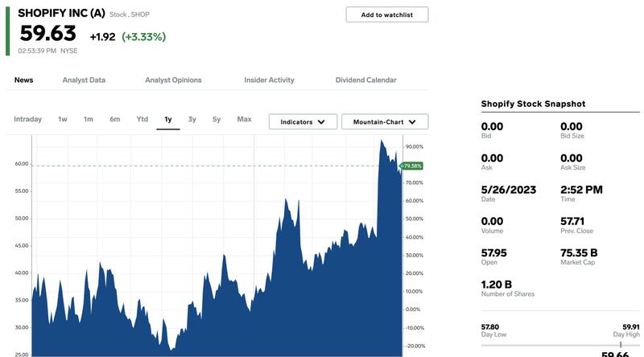Click the 57.80 Day Low value
This screenshot has height=357, width=644.
(x=490, y=327)
